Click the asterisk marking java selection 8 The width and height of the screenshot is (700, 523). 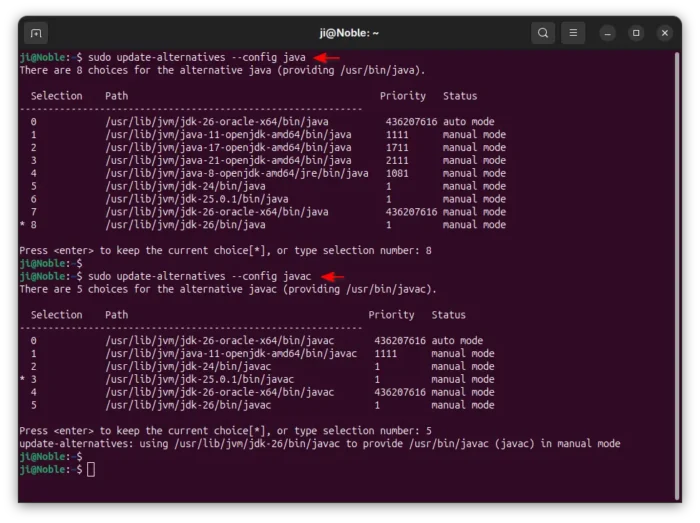22,225
